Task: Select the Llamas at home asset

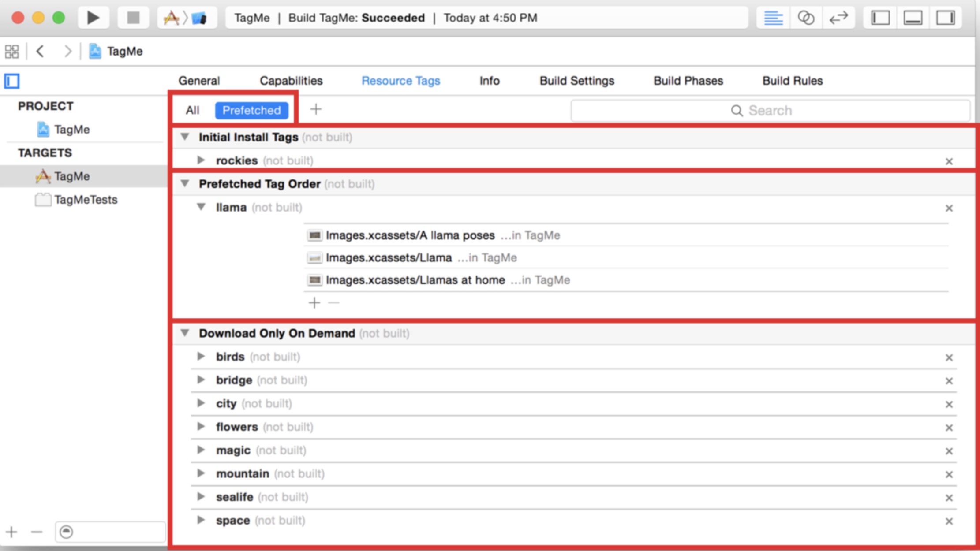Action: pos(626,280)
